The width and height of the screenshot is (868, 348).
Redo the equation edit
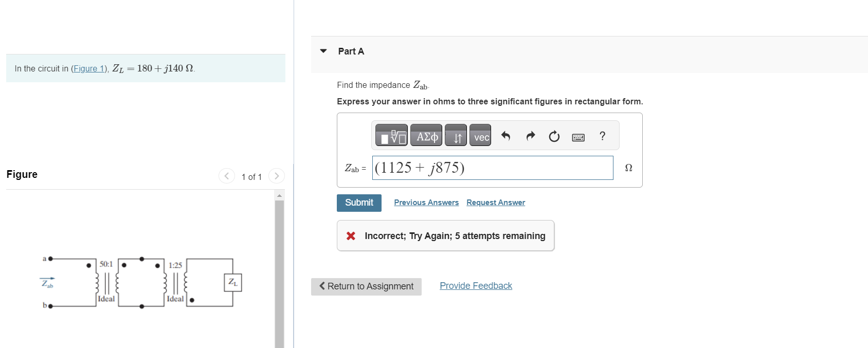tap(530, 135)
